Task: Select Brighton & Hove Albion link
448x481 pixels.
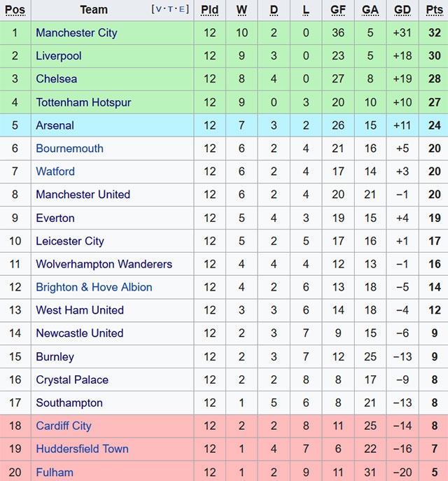Action: (94, 287)
